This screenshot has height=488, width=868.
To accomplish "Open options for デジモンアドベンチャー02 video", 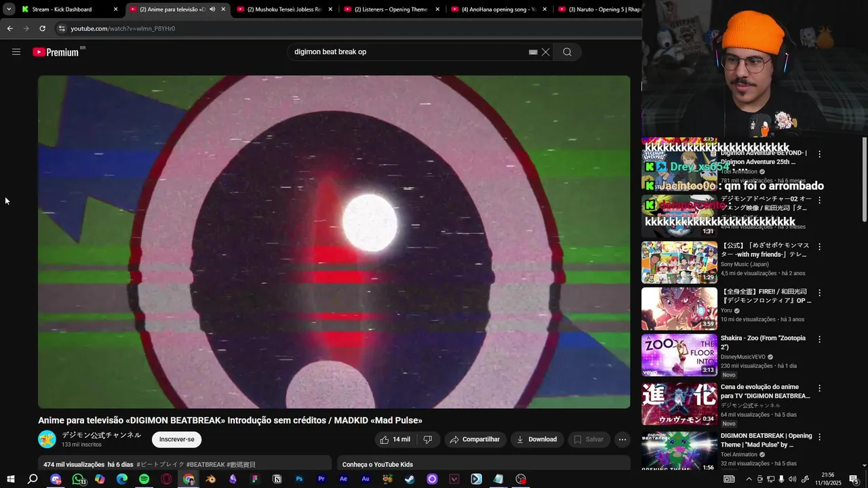I will [x=819, y=201].
